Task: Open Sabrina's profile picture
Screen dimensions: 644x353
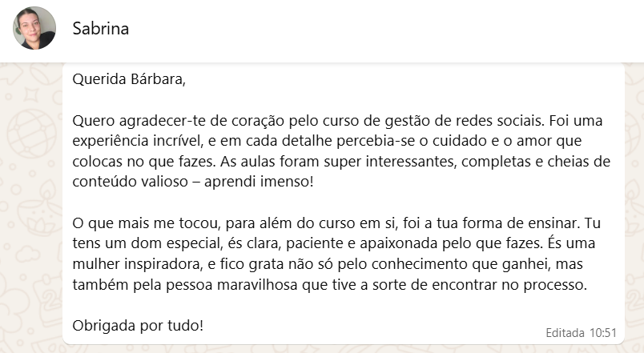Action: [x=34, y=29]
